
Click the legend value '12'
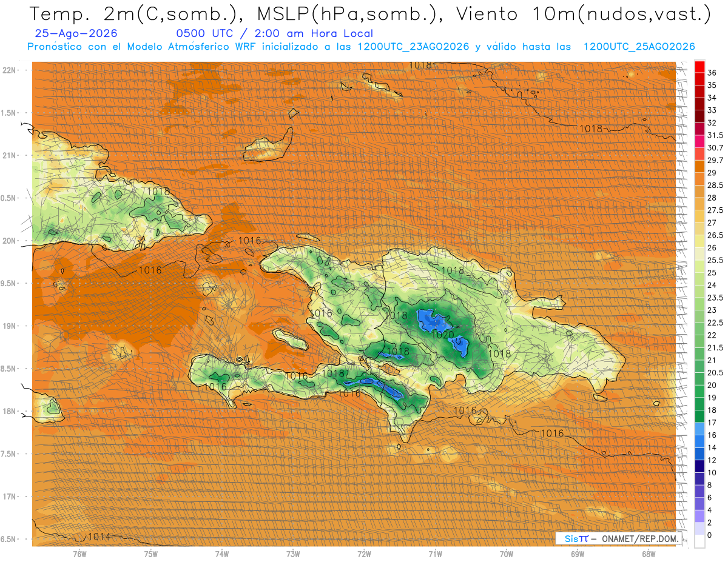[x=712, y=460]
